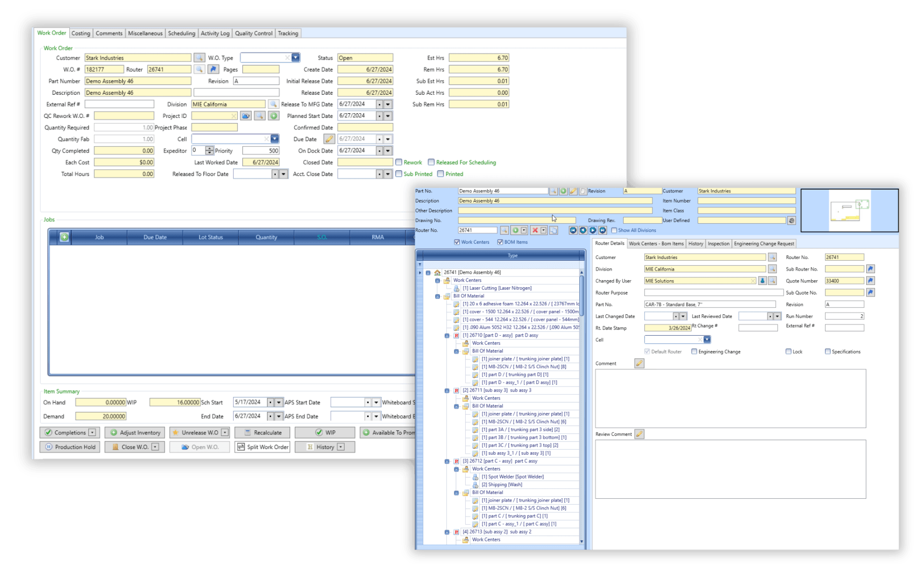The height and width of the screenshot is (570, 924).
Task: Click the Production Hold button
Action: click(70, 447)
